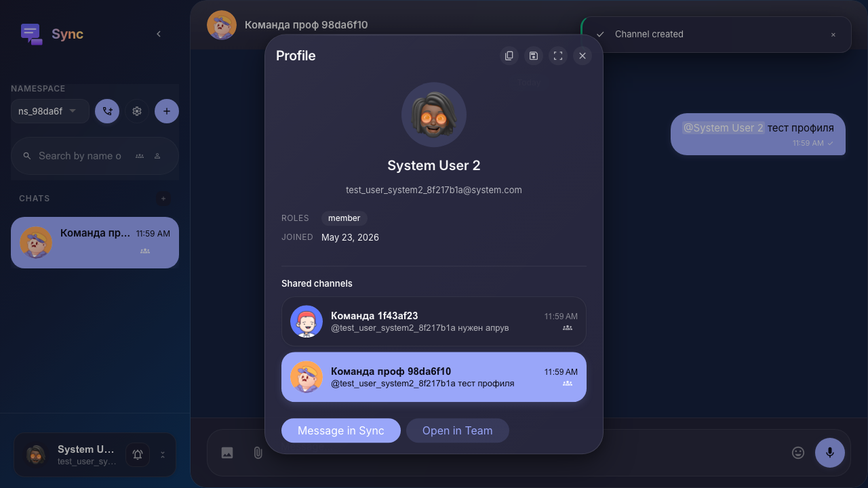This screenshot has height=488, width=868.
Task: Click the group icon in the Команда 1f43af23 row
Action: click(568, 328)
